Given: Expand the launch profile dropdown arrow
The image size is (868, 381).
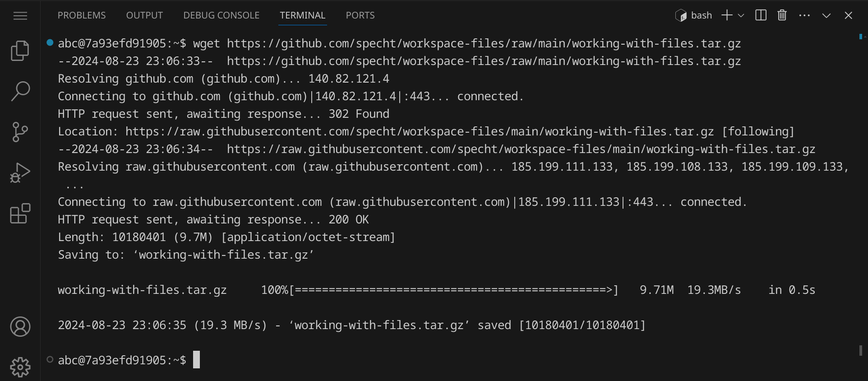Looking at the screenshot, I should (x=741, y=15).
